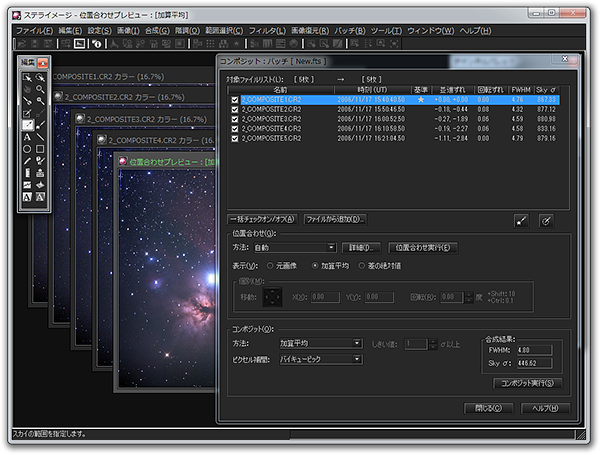600x455 pixels.
Task: Select the text 'A' tool in palette
Action: click(27, 137)
